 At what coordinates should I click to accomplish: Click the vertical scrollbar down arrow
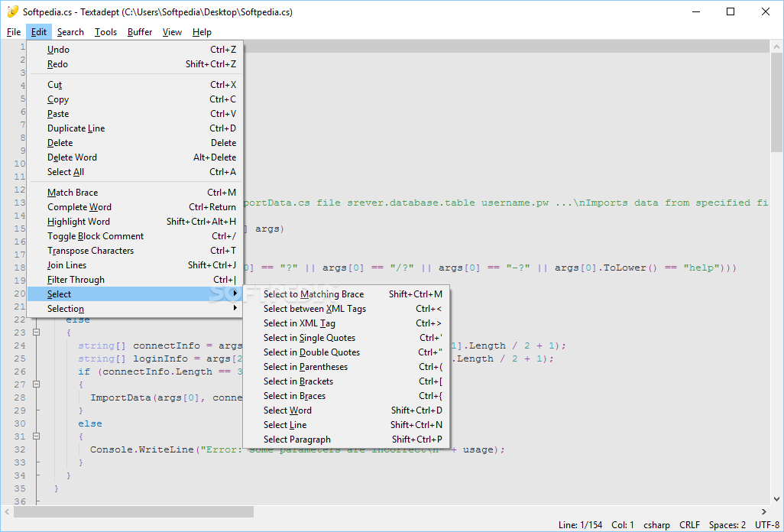coord(776,499)
